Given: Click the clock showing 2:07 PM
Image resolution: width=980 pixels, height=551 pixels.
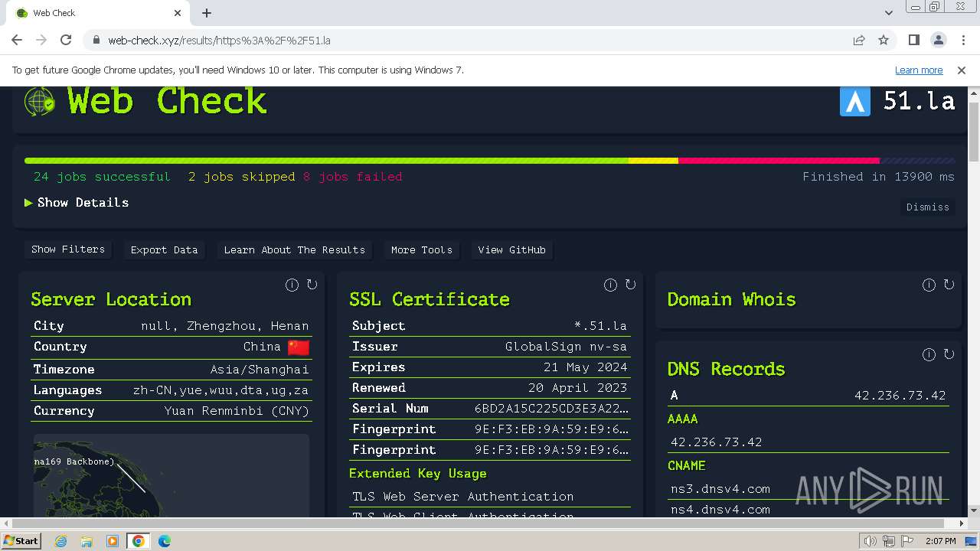Looking at the screenshot, I should (x=940, y=541).
